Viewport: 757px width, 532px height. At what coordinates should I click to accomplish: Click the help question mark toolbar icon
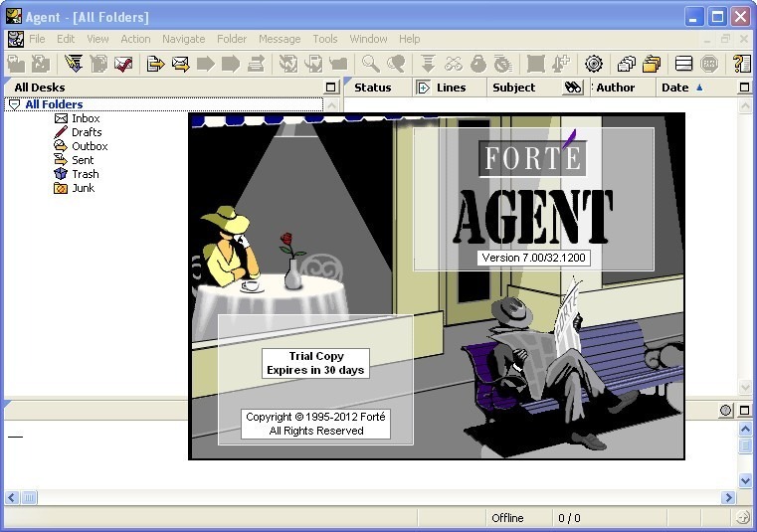pos(741,64)
